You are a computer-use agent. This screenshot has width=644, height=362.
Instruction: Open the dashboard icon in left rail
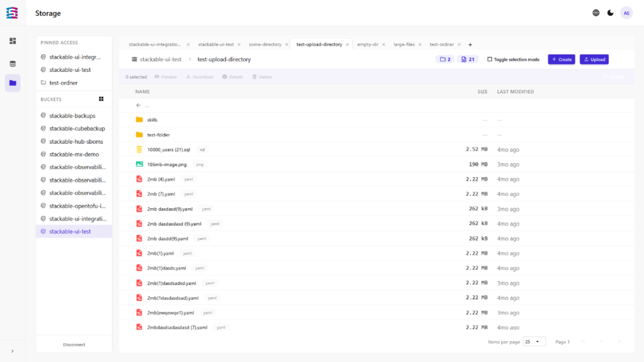pyautogui.click(x=13, y=41)
